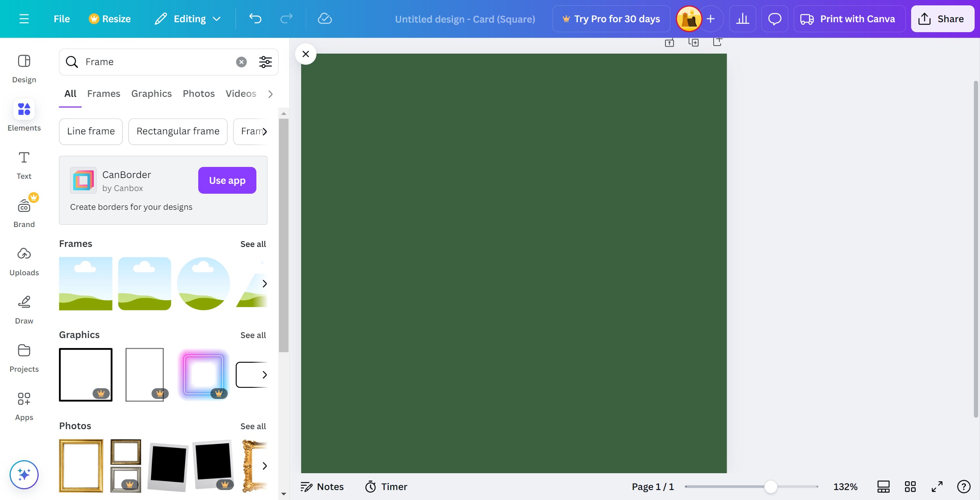
Task: Open the Brand panel
Action: click(24, 213)
